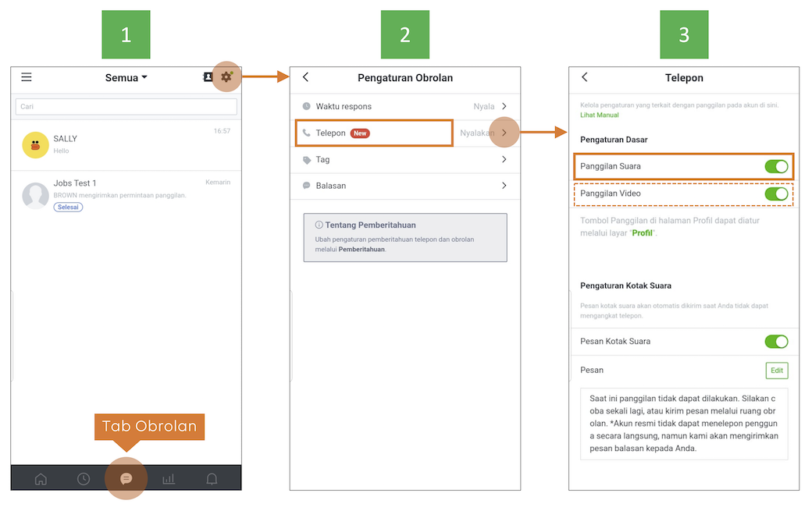Expand the Tag row chevron
812x511 pixels.
click(504, 159)
